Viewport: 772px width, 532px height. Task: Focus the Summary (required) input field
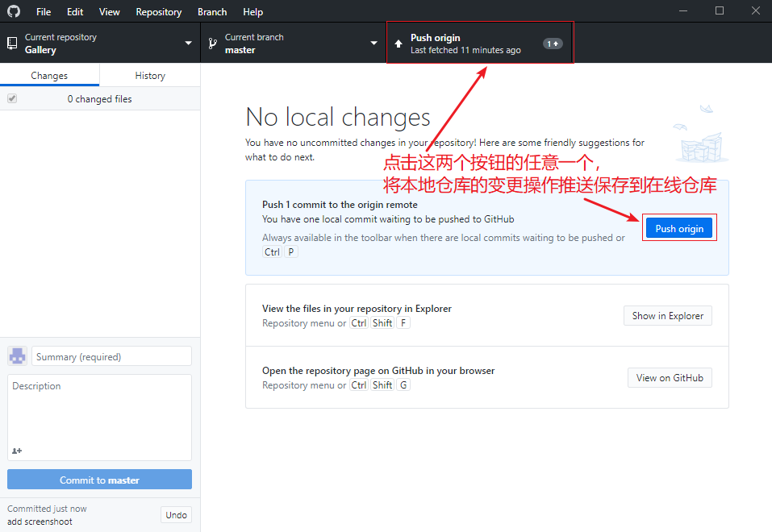tap(112, 356)
